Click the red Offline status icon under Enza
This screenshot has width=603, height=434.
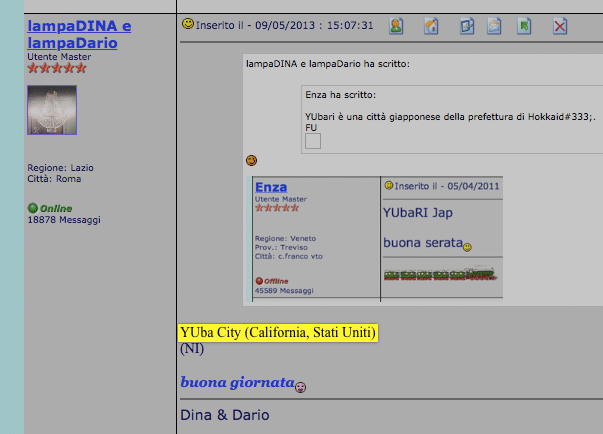tap(259, 281)
